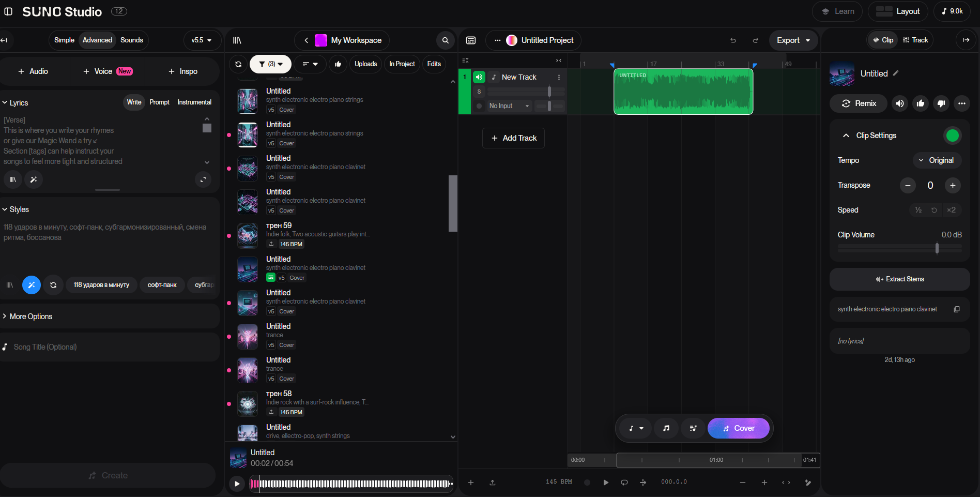This screenshot has width=980, height=497.
Task: Collapse the left create panel
Action: coord(4,40)
